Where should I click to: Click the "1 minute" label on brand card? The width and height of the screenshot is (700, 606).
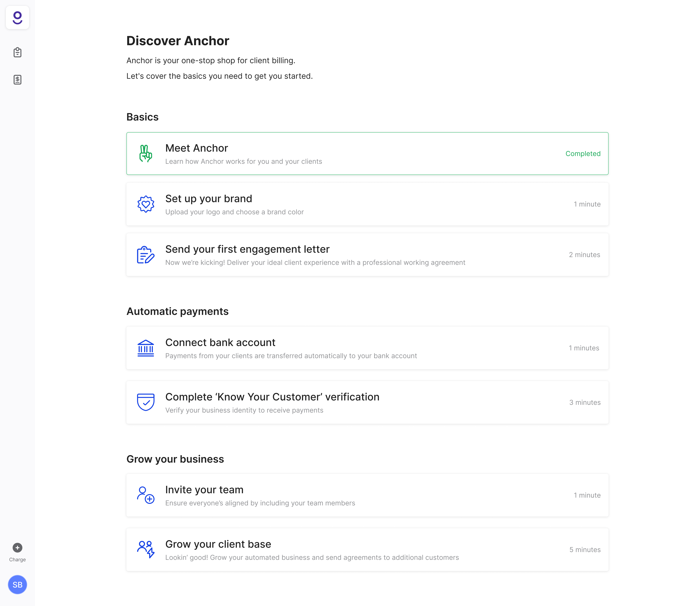click(587, 204)
